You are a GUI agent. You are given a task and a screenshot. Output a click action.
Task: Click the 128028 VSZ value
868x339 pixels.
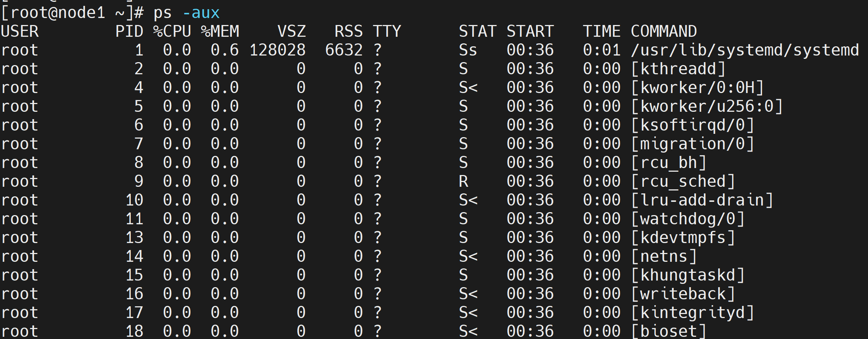click(x=277, y=50)
